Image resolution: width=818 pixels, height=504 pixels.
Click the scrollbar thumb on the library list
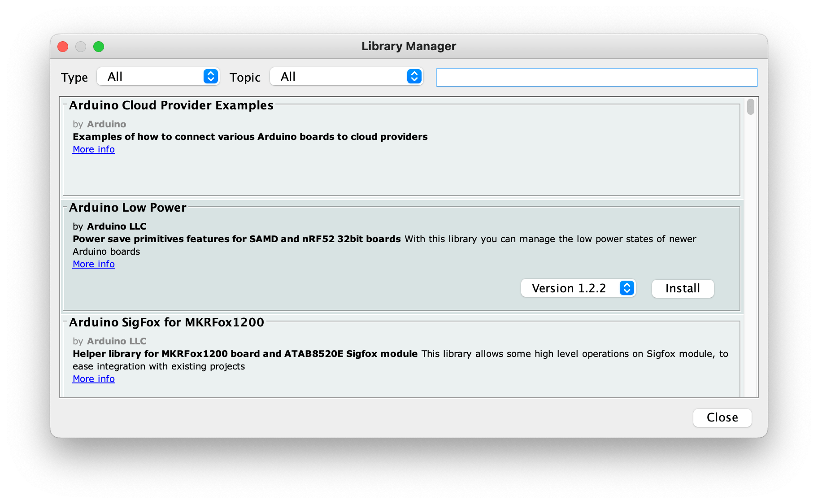tap(749, 106)
